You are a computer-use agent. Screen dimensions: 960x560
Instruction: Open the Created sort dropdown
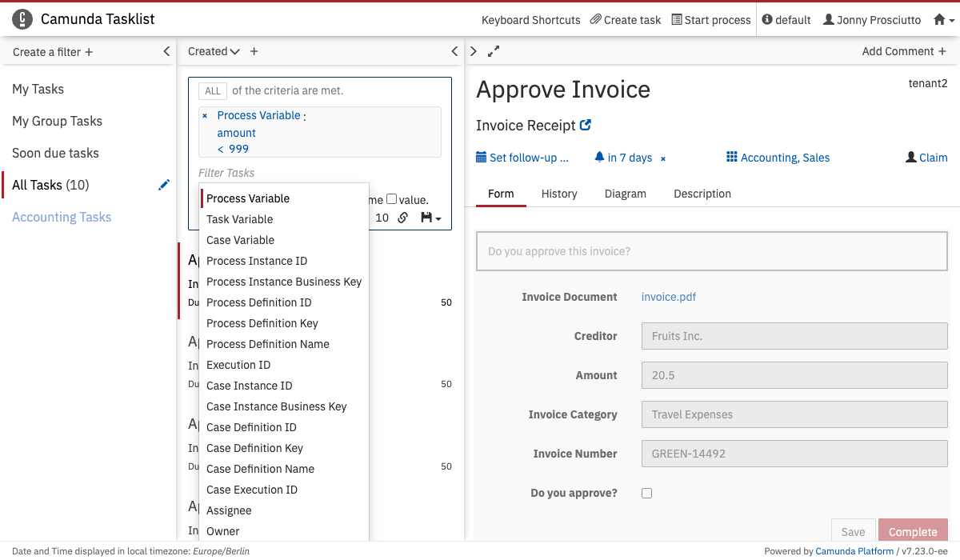[x=214, y=51]
